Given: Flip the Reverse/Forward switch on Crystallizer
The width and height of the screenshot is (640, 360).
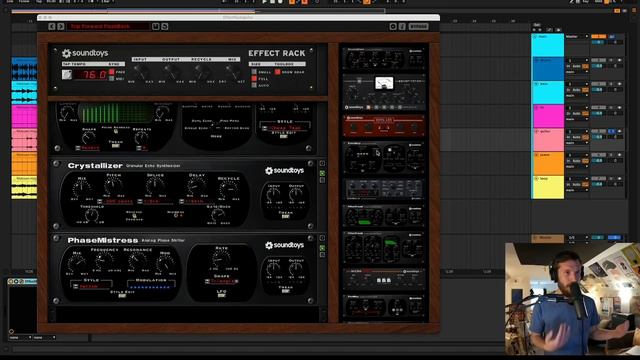Looking at the screenshot, I should (134, 216).
